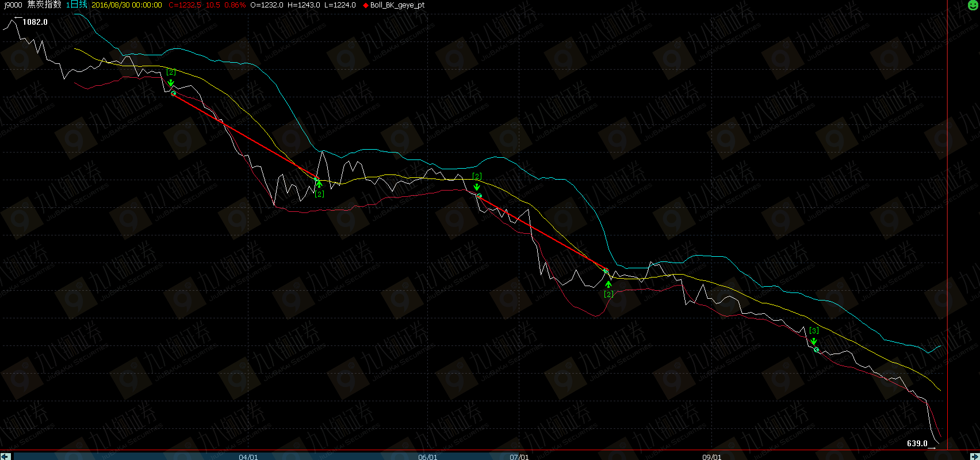
Task: Click the right scroll arrow on timeline bar
Action: coord(974,456)
